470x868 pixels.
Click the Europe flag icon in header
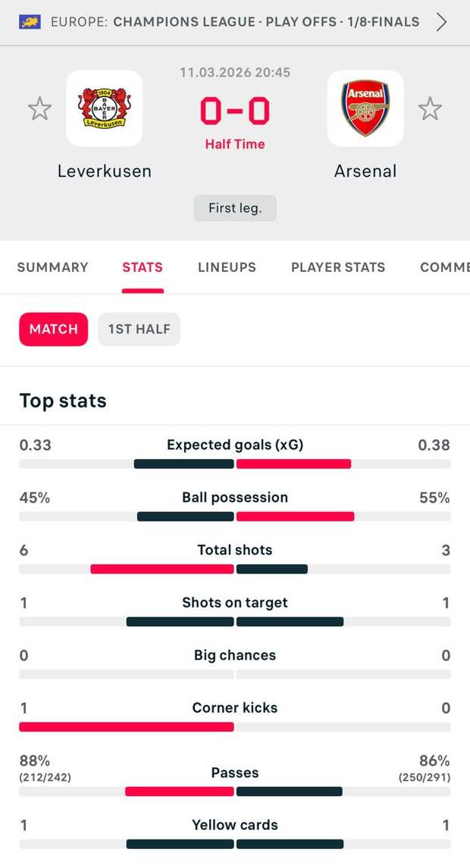[30, 21]
